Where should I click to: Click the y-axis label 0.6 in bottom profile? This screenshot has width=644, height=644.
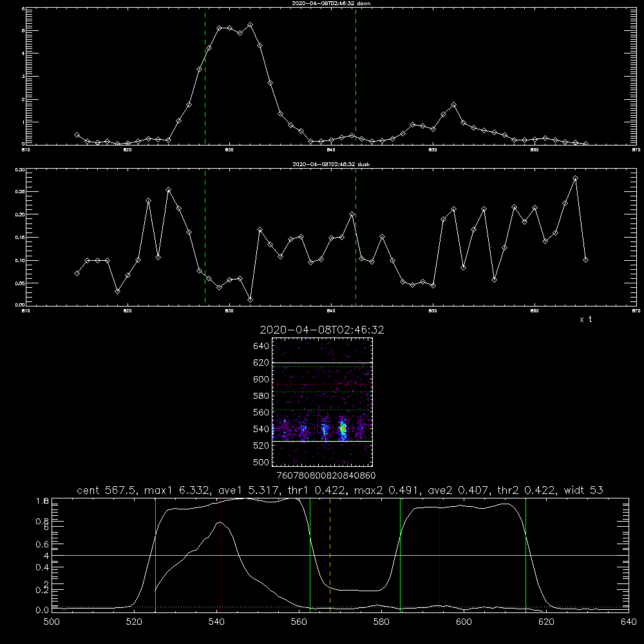[43, 545]
